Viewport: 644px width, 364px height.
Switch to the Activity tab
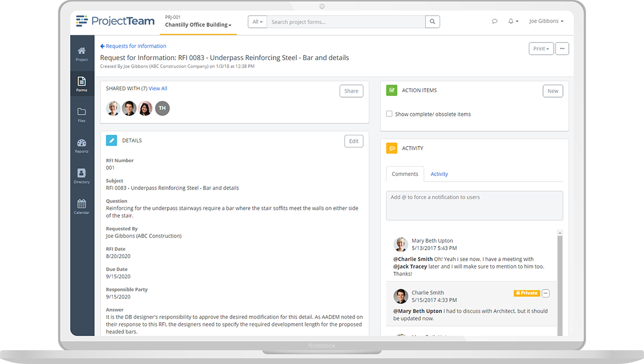point(439,174)
